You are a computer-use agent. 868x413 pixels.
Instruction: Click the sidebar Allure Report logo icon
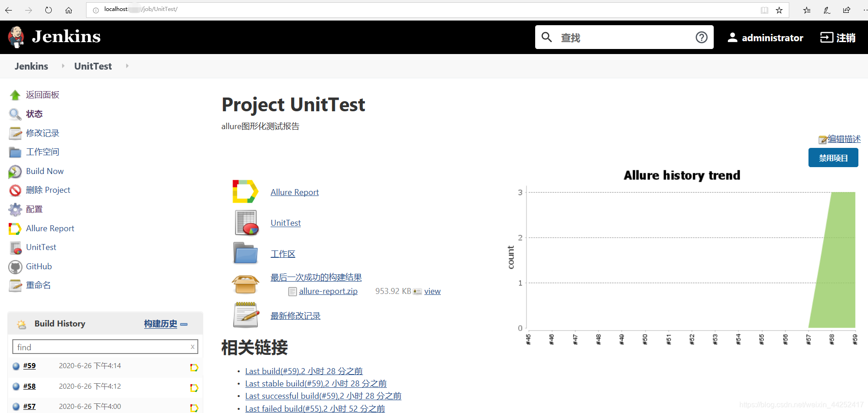(15, 228)
